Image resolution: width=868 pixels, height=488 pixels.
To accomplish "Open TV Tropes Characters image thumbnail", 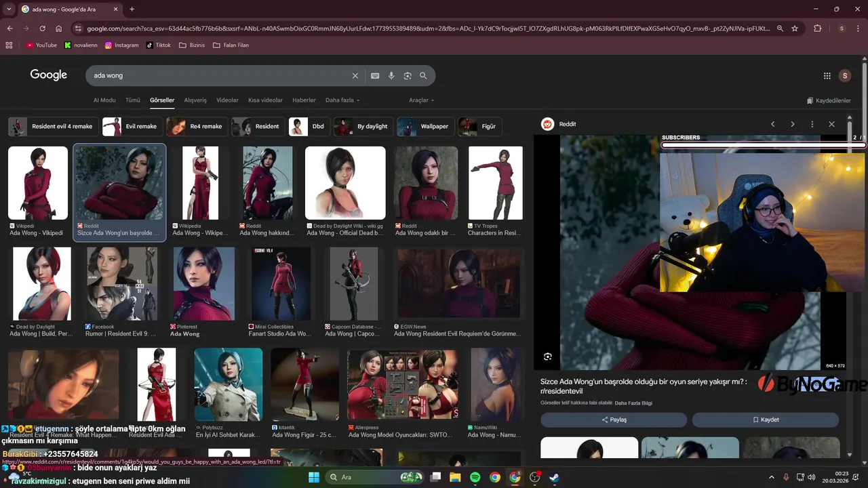I will (x=495, y=183).
